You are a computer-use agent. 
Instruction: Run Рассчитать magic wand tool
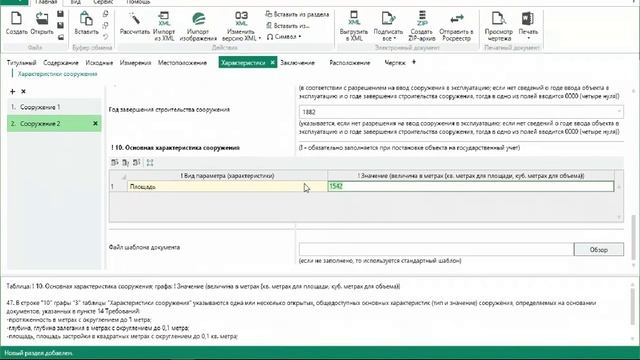[x=135, y=23]
